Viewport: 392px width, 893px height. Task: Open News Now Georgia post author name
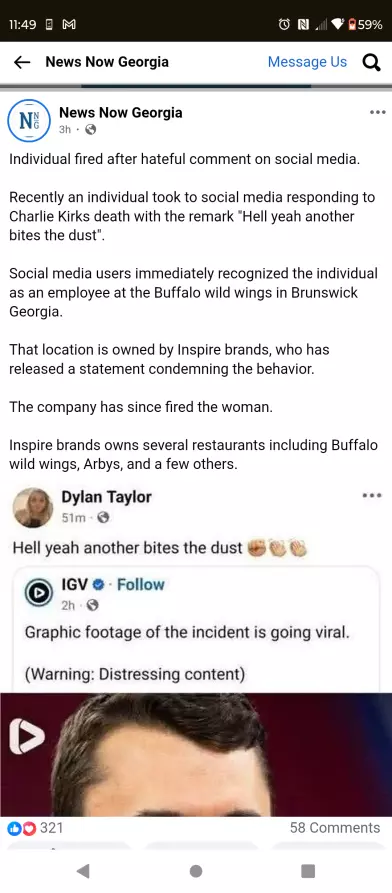[x=121, y=112]
